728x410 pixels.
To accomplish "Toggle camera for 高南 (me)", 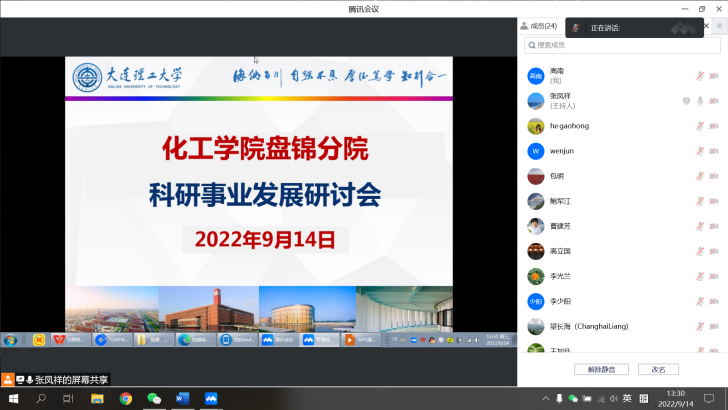I will pos(714,76).
